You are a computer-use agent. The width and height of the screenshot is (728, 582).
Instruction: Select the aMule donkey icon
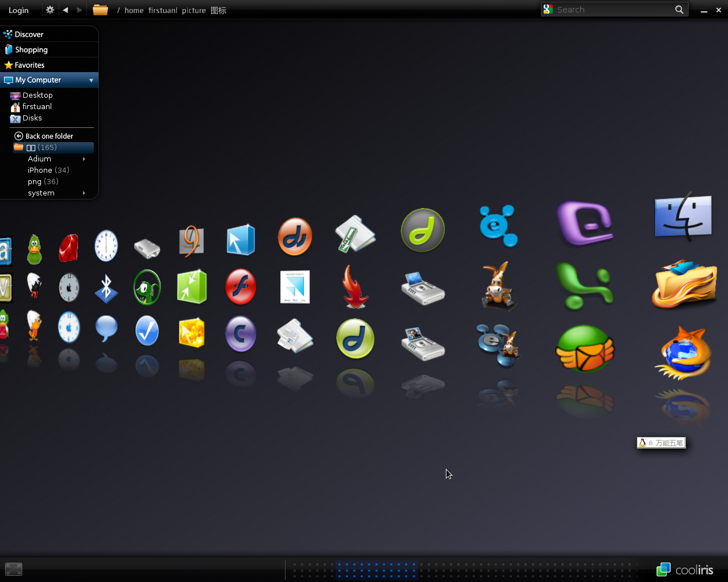[499, 286]
